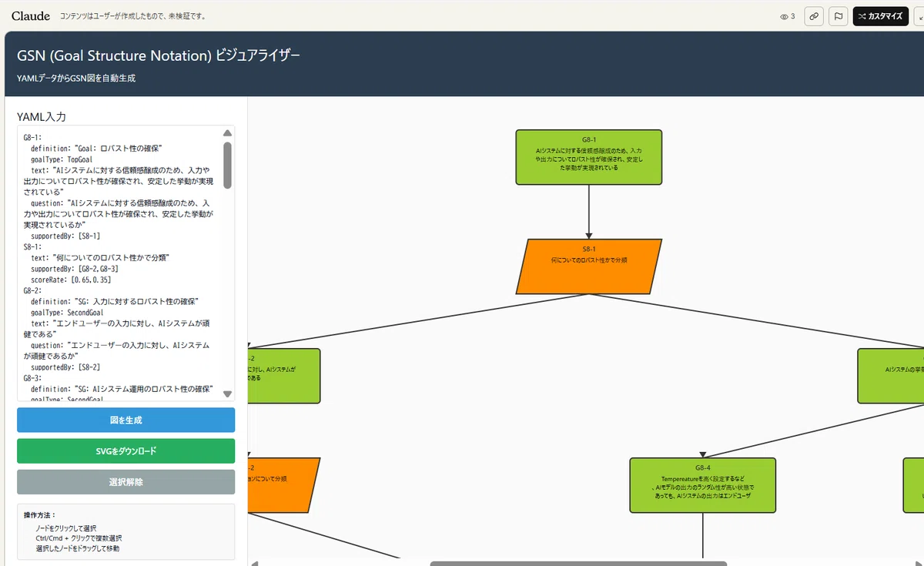Click the 'YAMLデータからGSN図を自動生成' subtitle

pyautogui.click(x=76, y=78)
